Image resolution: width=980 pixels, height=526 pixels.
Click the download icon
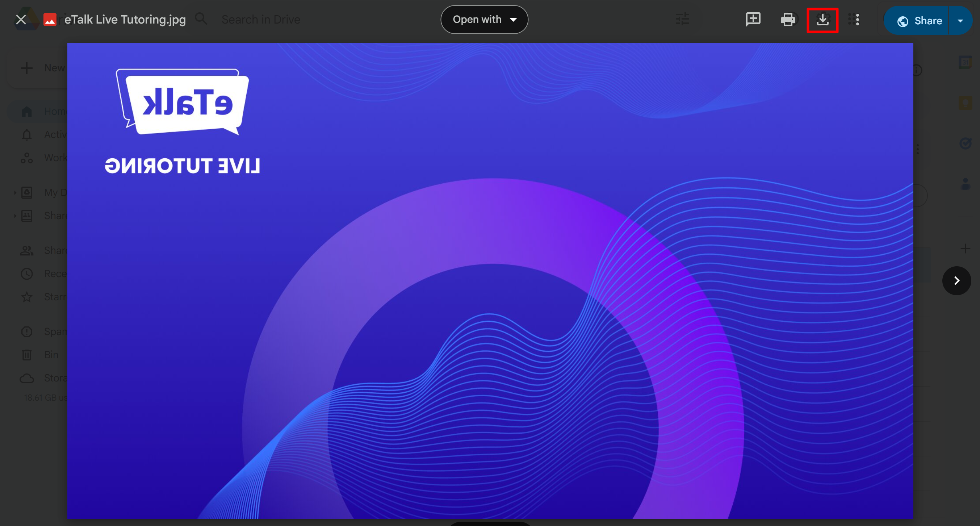[822, 20]
